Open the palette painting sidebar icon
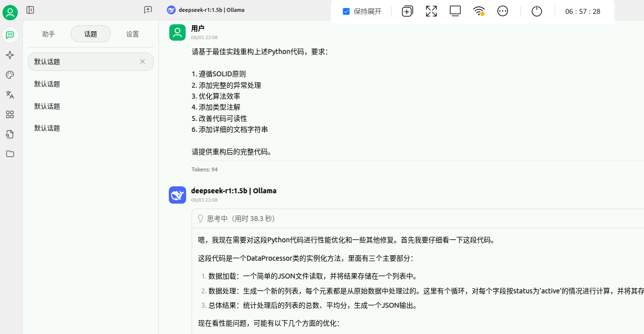Image resolution: width=644 pixels, height=334 pixels. [10, 75]
